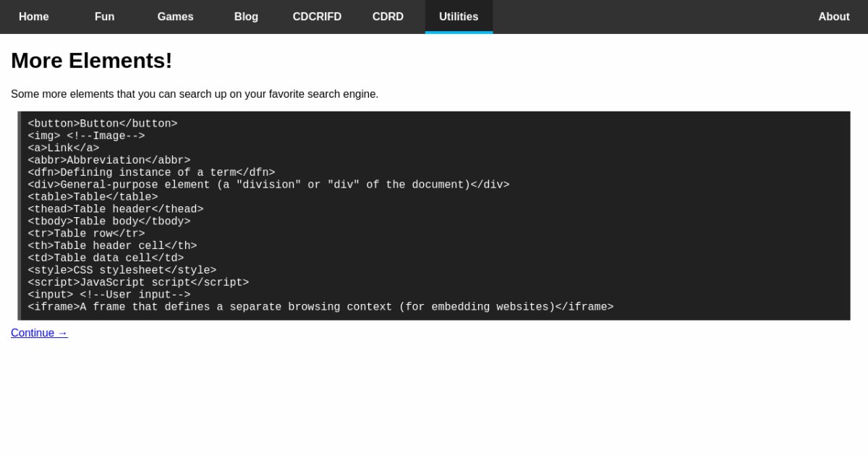Viewport: 868px width, 456px height.
Task: Select the active Utilities tab
Action: click(459, 17)
